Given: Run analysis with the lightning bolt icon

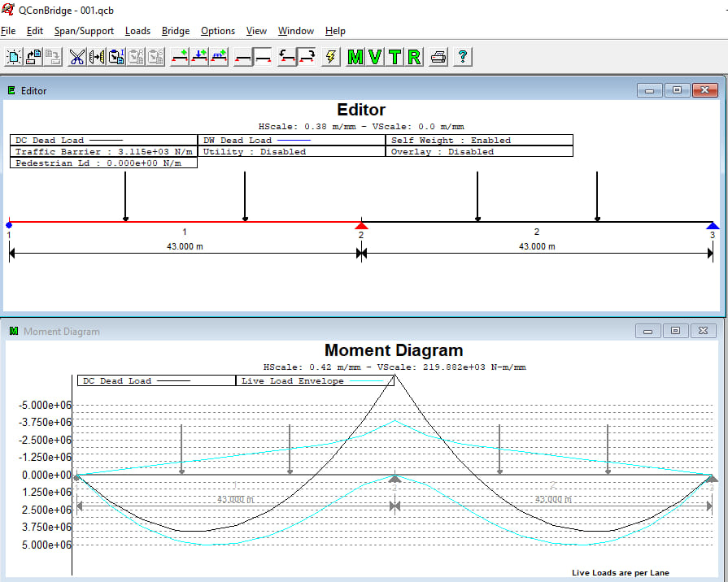Looking at the screenshot, I should (x=330, y=57).
